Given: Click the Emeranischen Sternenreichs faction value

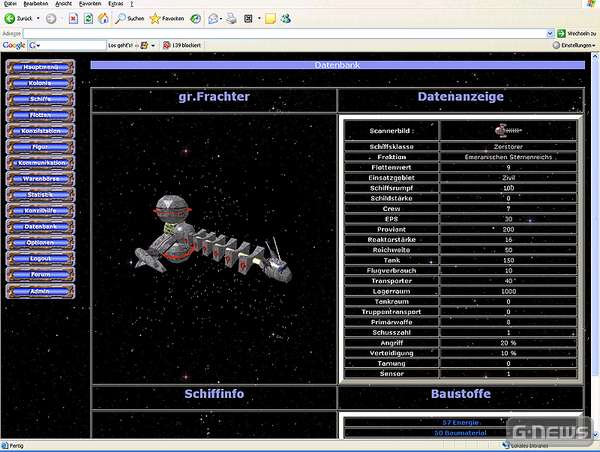Looking at the screenshot, I should 508,157.
